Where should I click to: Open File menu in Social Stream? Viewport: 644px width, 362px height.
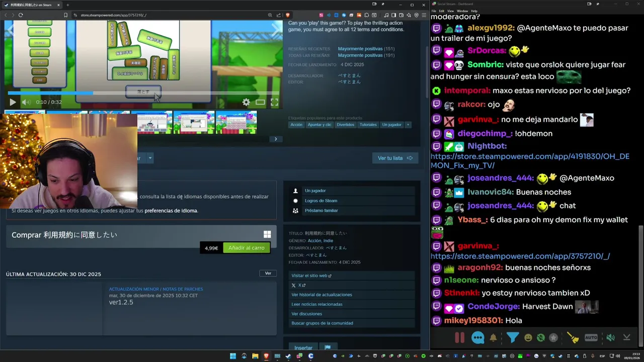[x=434, y=11]
